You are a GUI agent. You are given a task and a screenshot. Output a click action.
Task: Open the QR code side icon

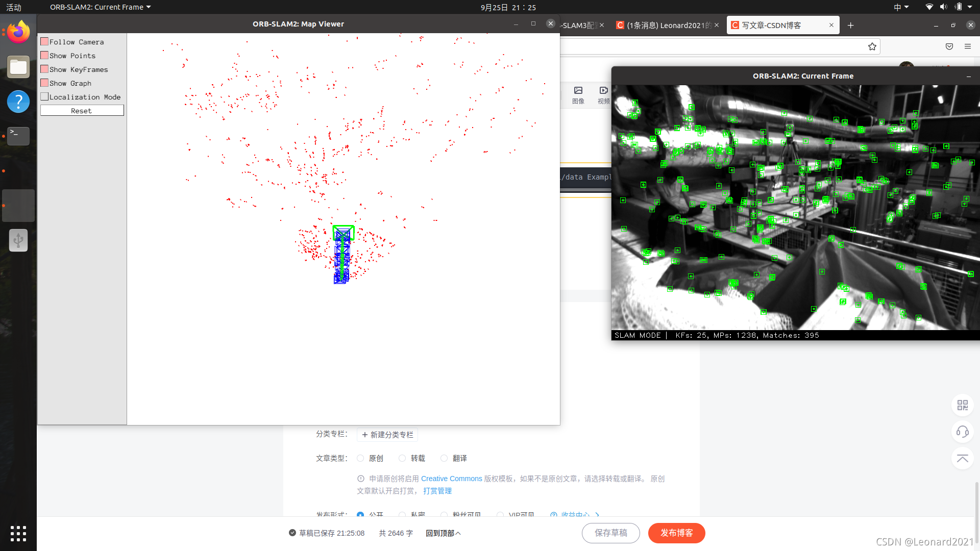[963, 405]
